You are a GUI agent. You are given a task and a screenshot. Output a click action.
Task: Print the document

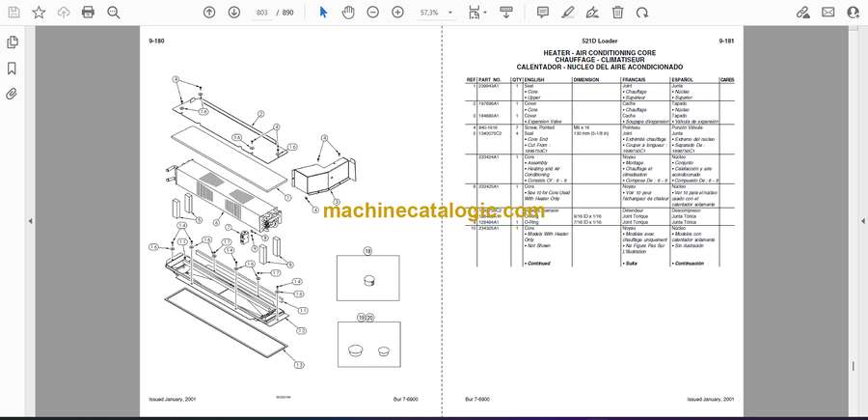pos(88,13)
